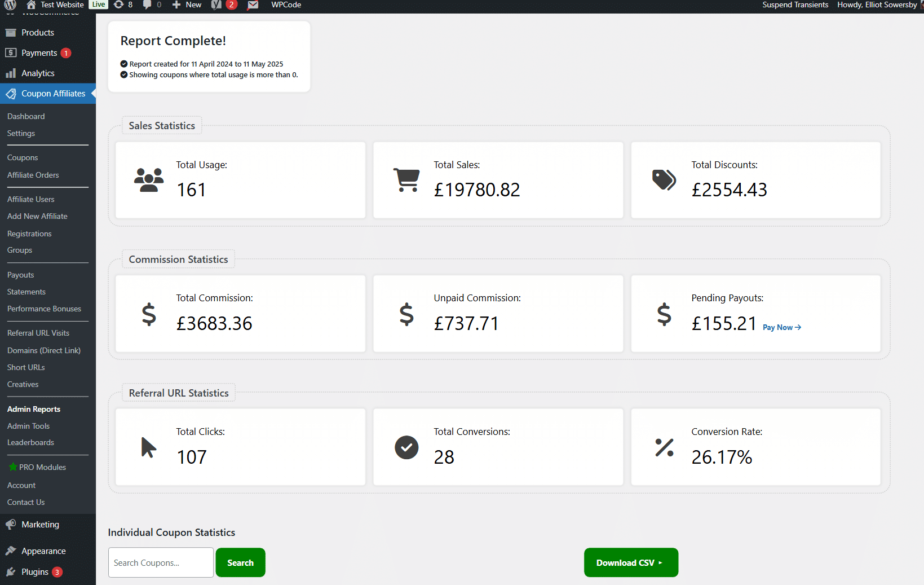The width and height of the screenshot is (924, 585).
Task: Select Add New Affiliate
Action: (x=37, y=216)
